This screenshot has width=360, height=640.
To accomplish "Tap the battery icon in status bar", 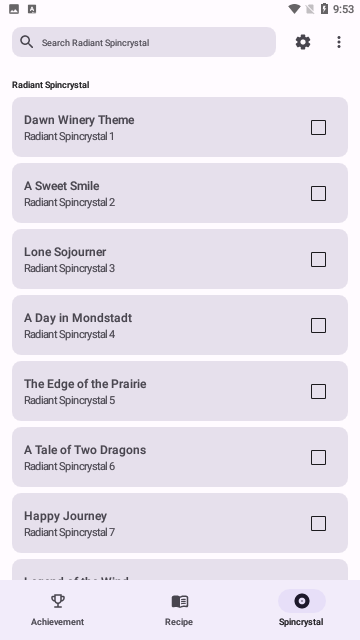I will tap(324, 9).
